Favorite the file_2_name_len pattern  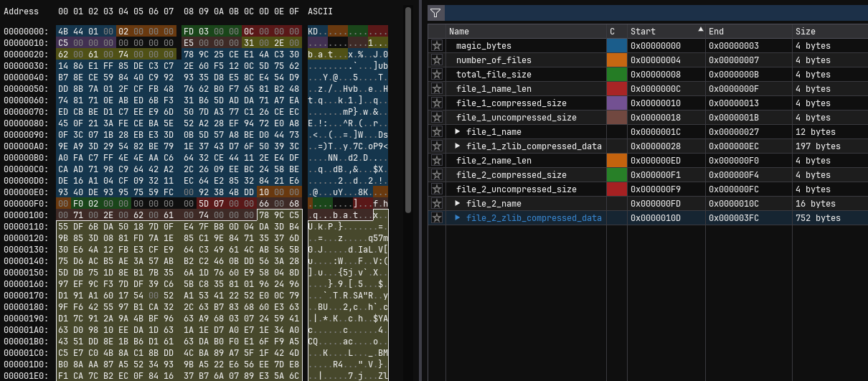[436, 161]
